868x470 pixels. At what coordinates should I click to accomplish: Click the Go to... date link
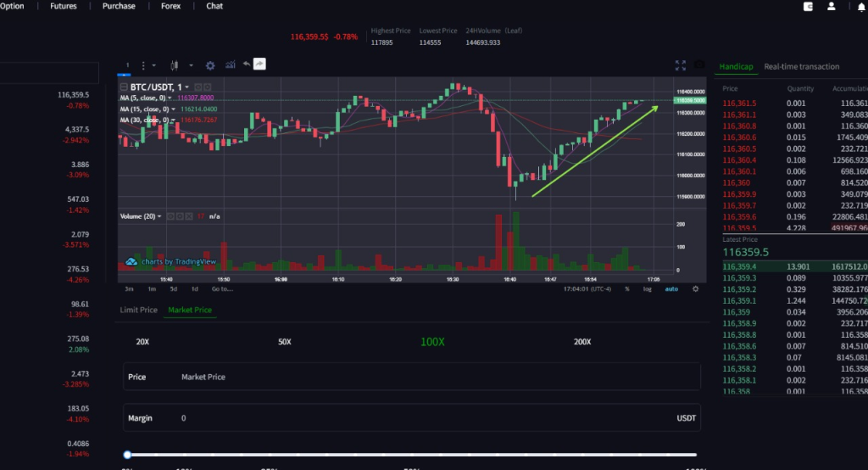pos(222,289)
